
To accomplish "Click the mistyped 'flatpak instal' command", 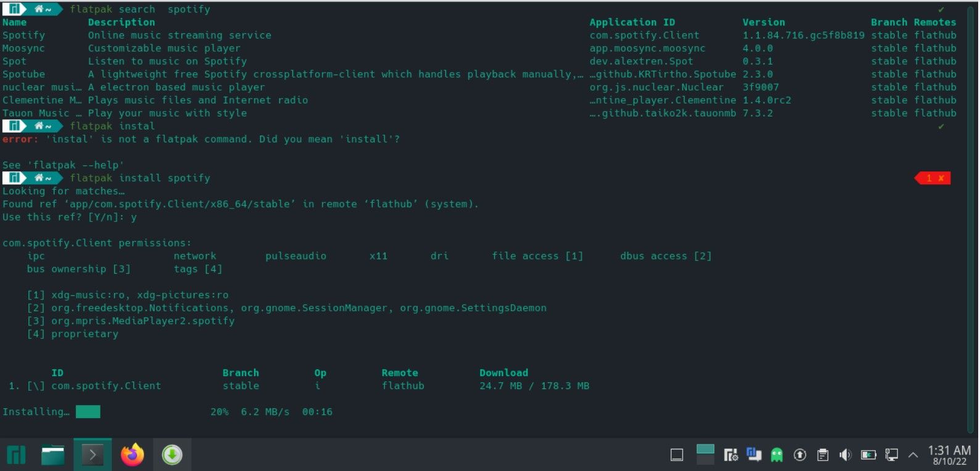I will click(112, 126).
